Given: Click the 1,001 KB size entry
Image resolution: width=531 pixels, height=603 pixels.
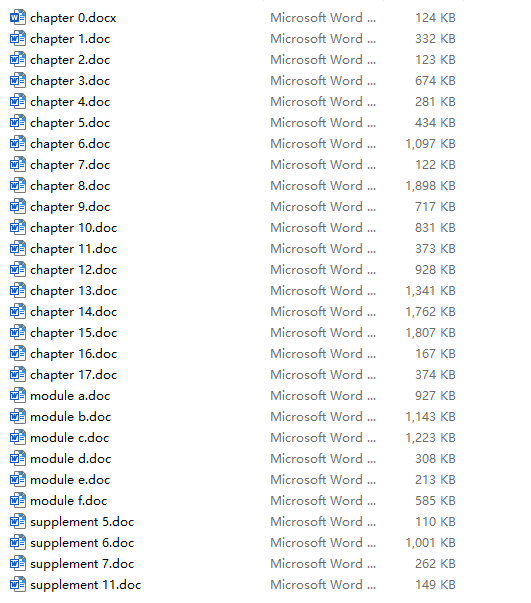Looking at the screenshot, I should (430, 543).
